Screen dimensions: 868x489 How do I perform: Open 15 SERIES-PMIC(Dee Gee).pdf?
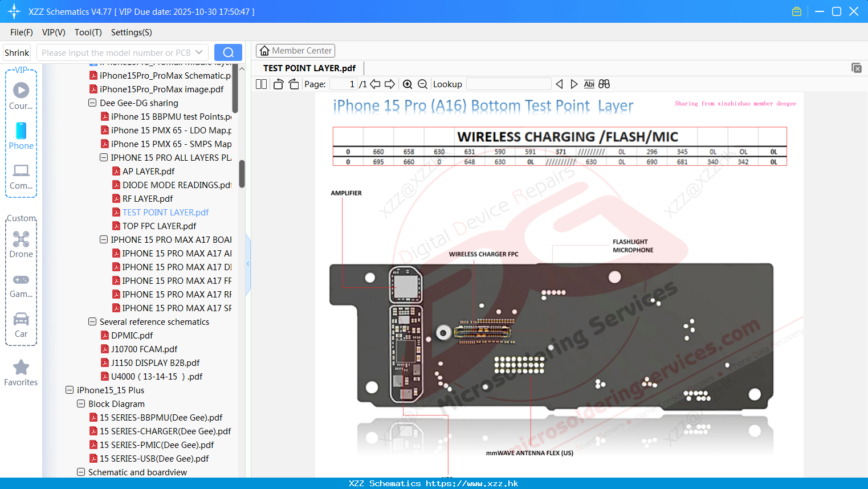tap(157, 445)
